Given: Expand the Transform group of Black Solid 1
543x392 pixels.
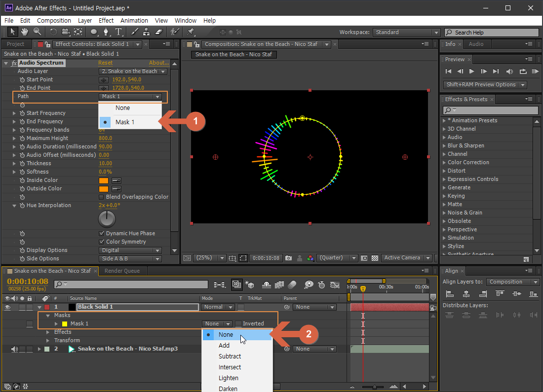Looking at the screenshot, I should [48, 340].
